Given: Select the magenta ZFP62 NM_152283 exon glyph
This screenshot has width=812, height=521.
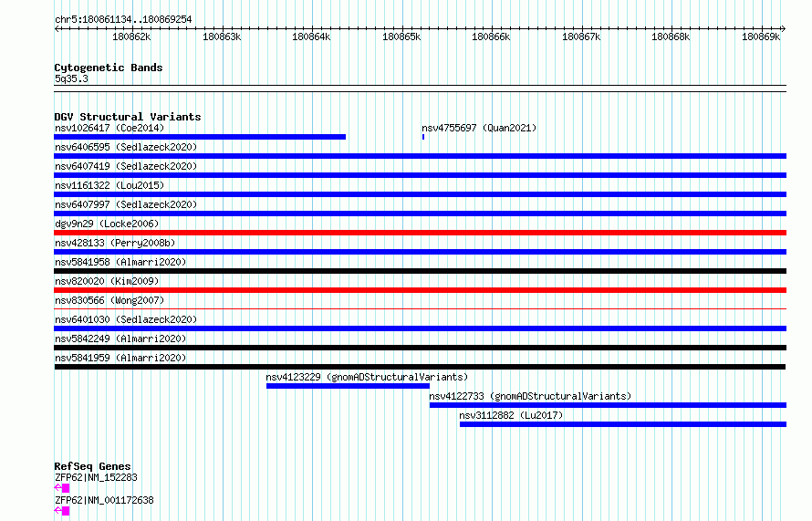Looking at the screenshot, I should click(x=66, y=488).
